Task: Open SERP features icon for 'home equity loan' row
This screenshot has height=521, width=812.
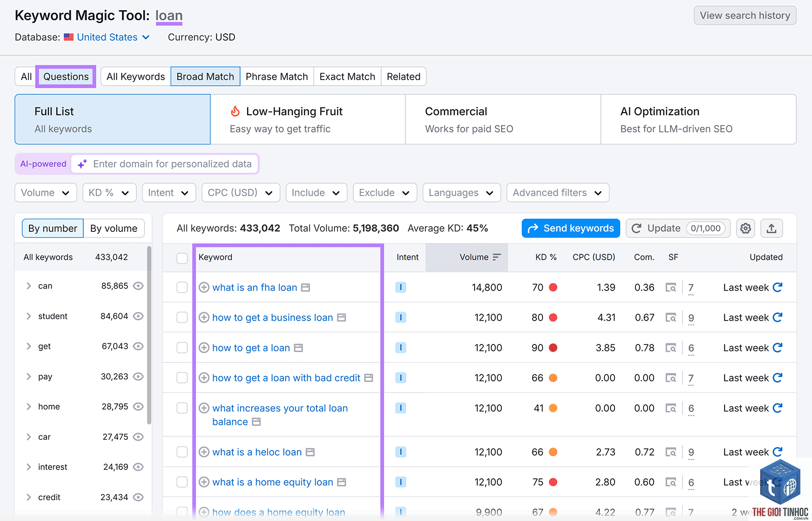Action: (x=671, y=482)
